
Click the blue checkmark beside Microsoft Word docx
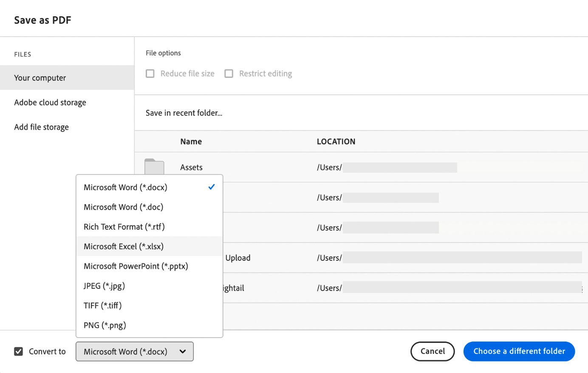(212, 187)
